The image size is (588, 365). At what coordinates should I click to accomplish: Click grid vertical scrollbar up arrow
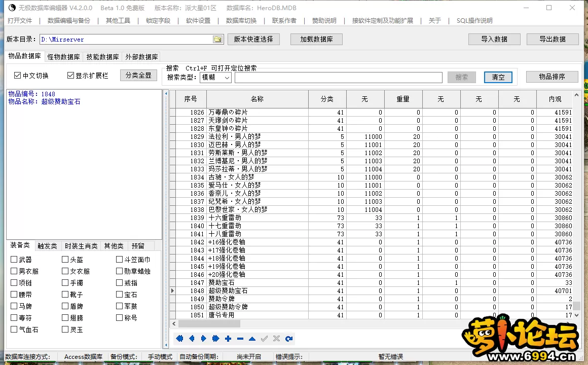(x=577, y=95)
